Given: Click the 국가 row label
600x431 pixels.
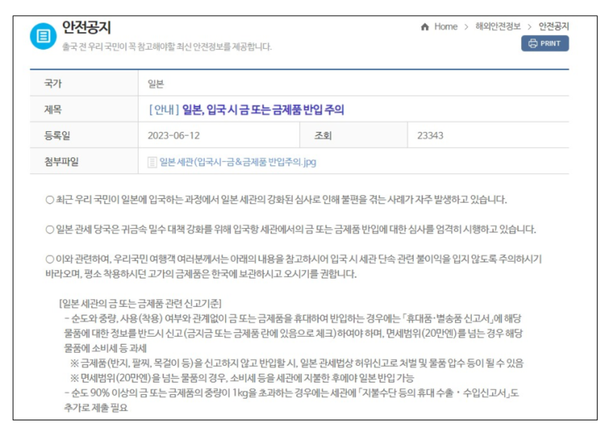Looking at the screenshot, I should [54, 84].
